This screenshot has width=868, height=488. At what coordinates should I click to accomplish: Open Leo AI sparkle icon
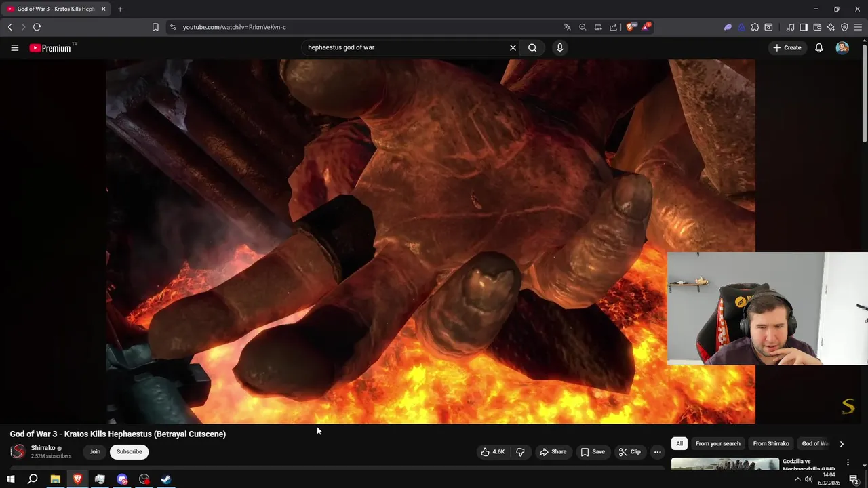tap(831, 27)
